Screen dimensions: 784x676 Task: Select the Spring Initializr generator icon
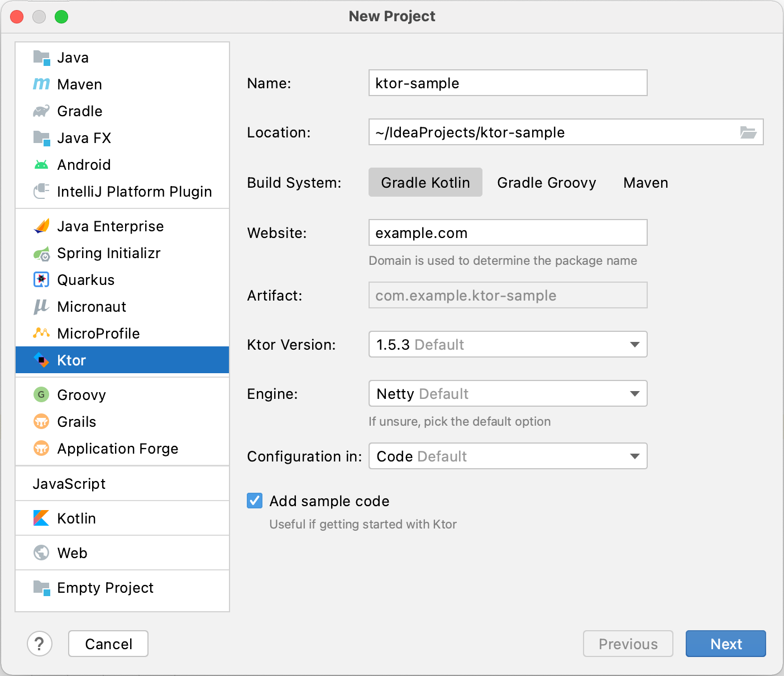pyautogui.click(x=41, y=253)
